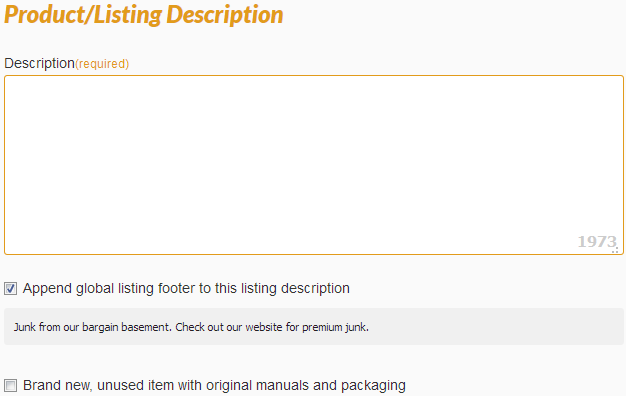Click the checkmark tick in the footer checkbox
The image size is (626, 396).
pyautogui.click(x=10, y=288)
